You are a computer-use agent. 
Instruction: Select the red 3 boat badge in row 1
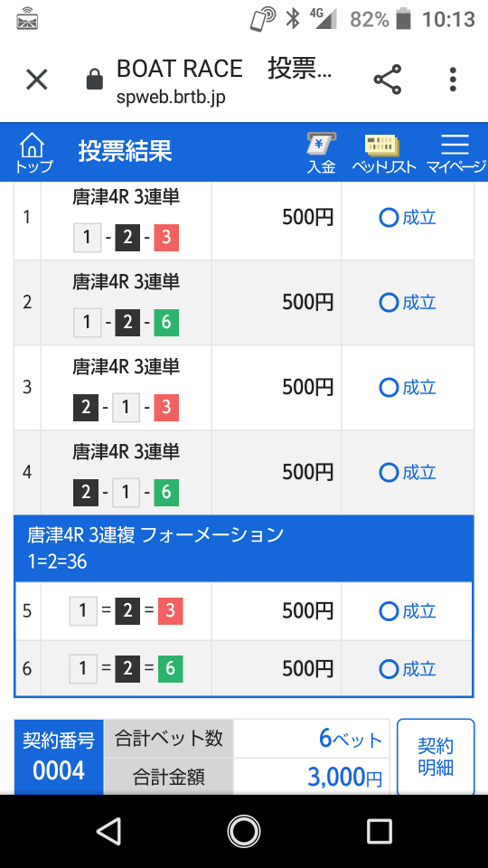point(166,238)
